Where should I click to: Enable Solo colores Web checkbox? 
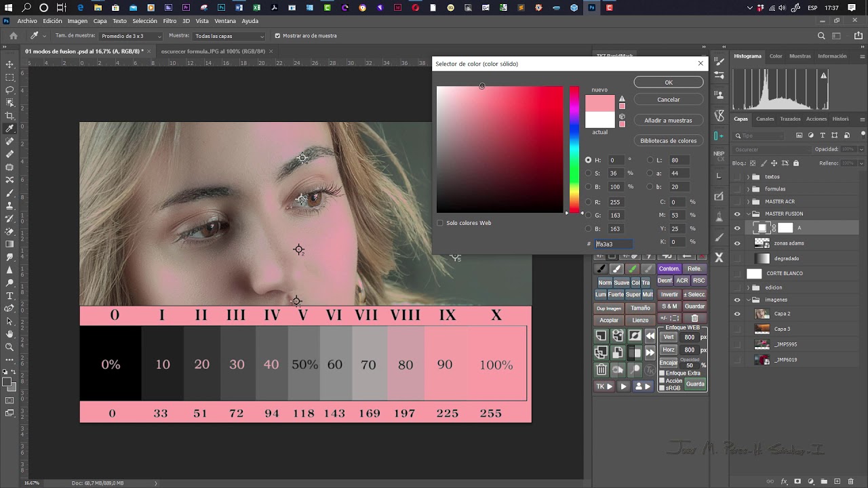[440, 223]
